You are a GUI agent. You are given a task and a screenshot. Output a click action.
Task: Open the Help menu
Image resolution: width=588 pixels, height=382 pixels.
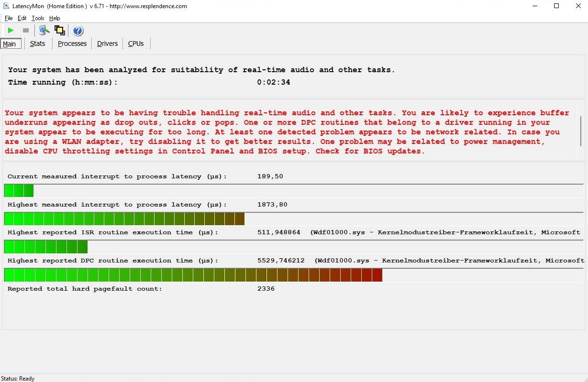coord(55,18)
